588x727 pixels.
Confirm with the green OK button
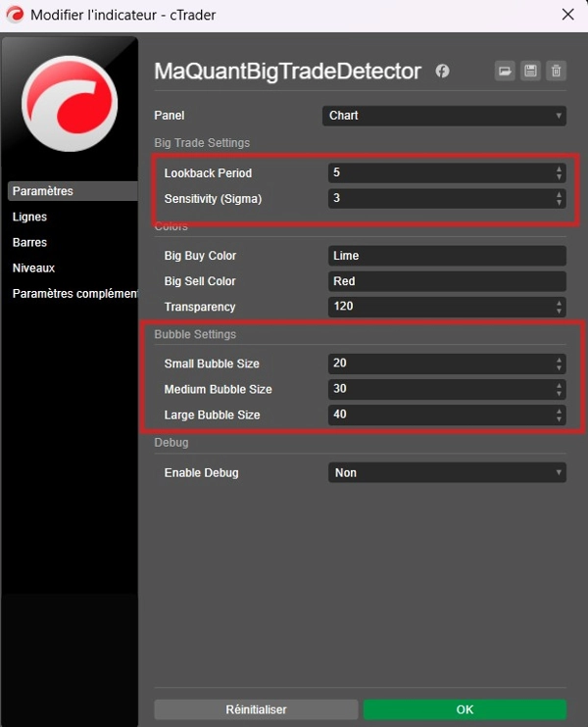click(465, 709)
